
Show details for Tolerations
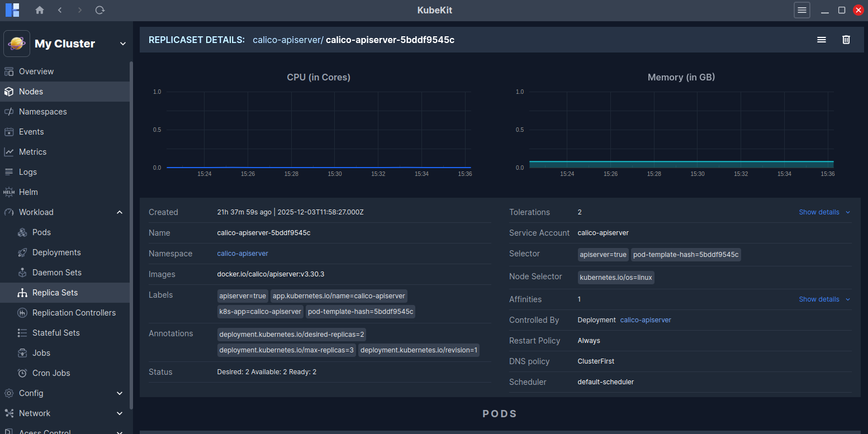click(824, 212)
